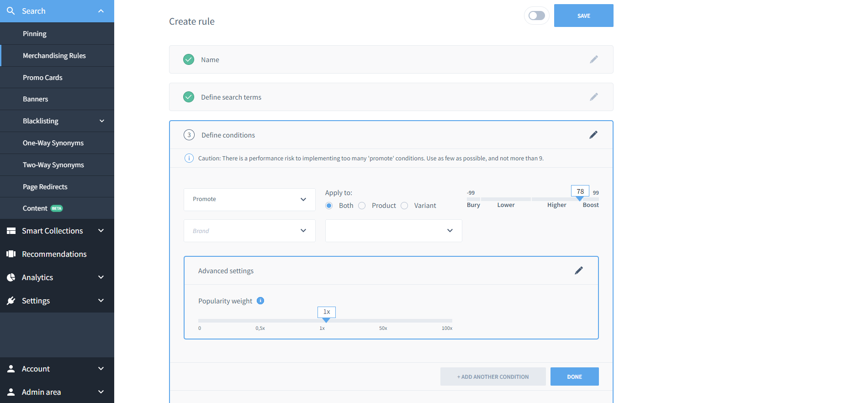Select the Variant radio option

click(x=404, y=206)
